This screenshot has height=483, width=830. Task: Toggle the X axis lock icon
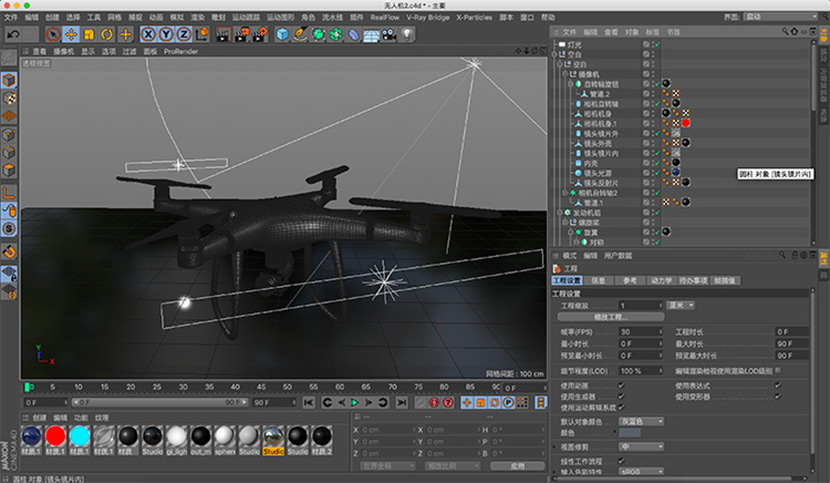click(148, 34)
